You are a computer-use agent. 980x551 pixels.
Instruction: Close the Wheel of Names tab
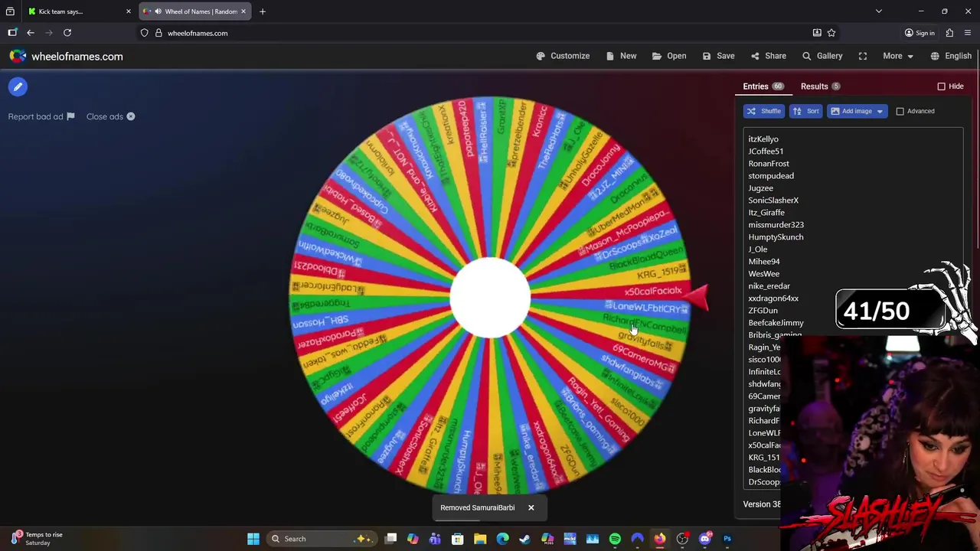(x=243, y=11)
